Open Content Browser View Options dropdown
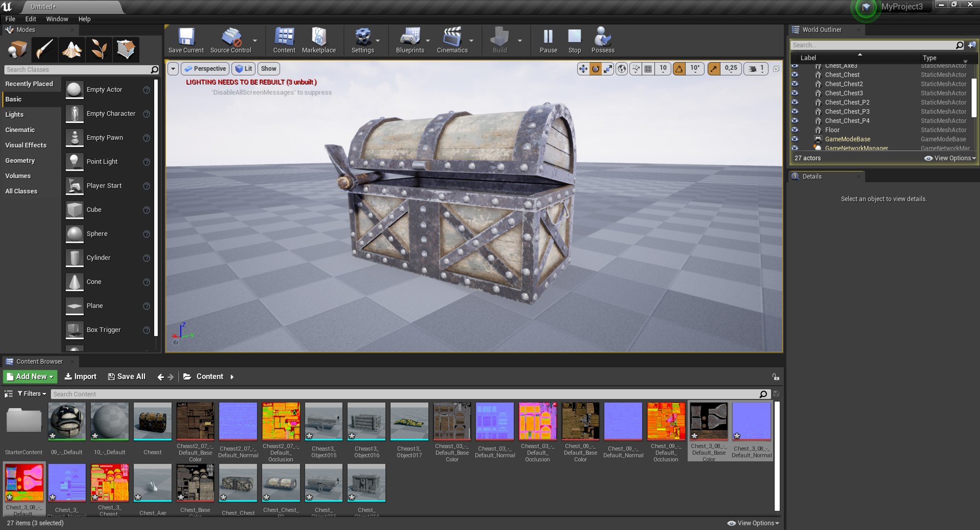Screen dimensions: 980x530 (753, 523)
